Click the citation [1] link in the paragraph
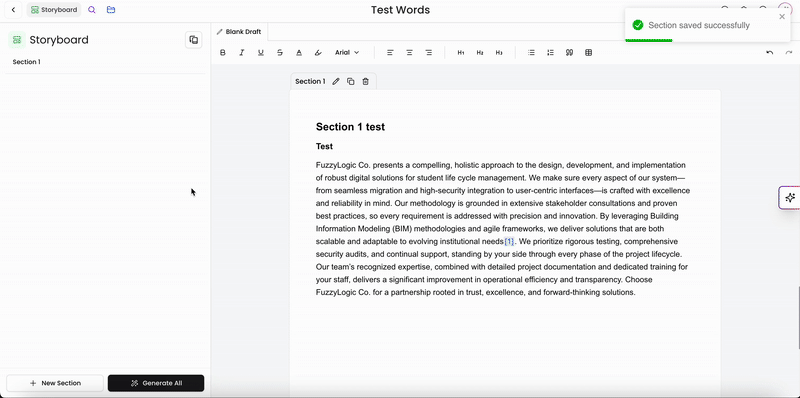The width and height of the screenshot is (800, 398). (x=509, y=241)
